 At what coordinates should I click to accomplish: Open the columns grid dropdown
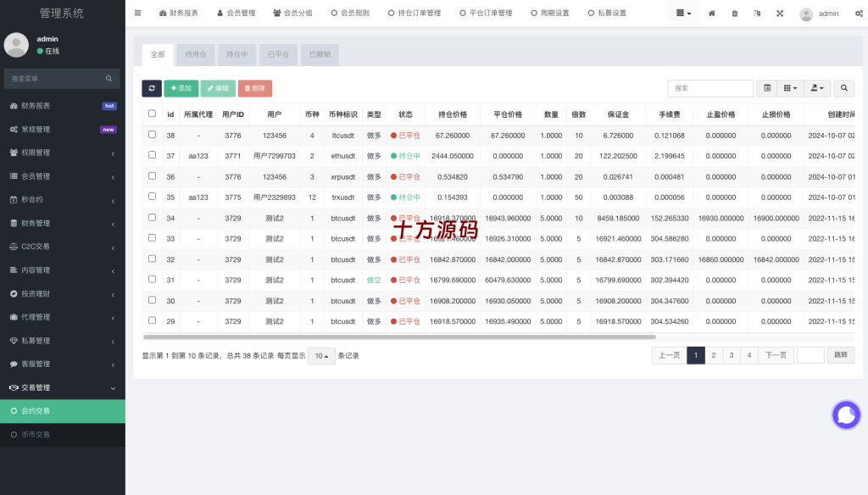pyautogui.click(x=790, y=88)
